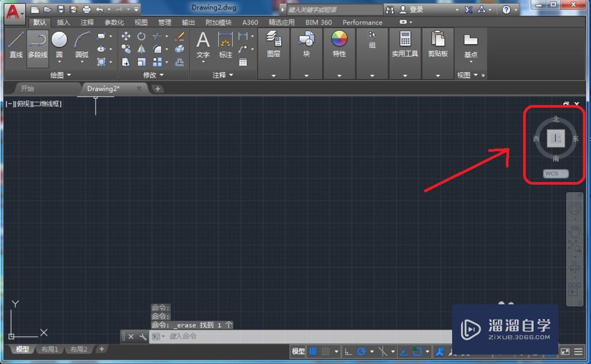Image resolution: width=591 pixels, height=364 pixels.
Task: Select the Trim tool in the modify panel
Action: [157, 36]
